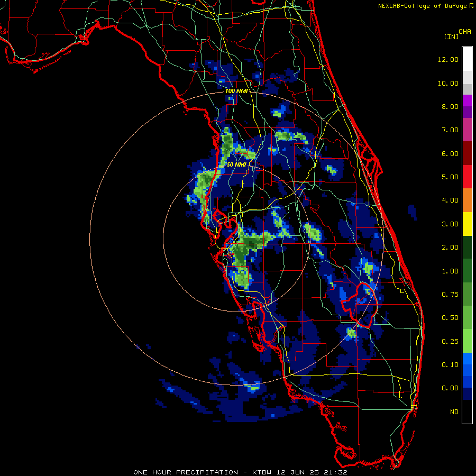The image size is (476, 476).
Task: Pick the orange 4.00 legend swatch
Action: [467, 200]
